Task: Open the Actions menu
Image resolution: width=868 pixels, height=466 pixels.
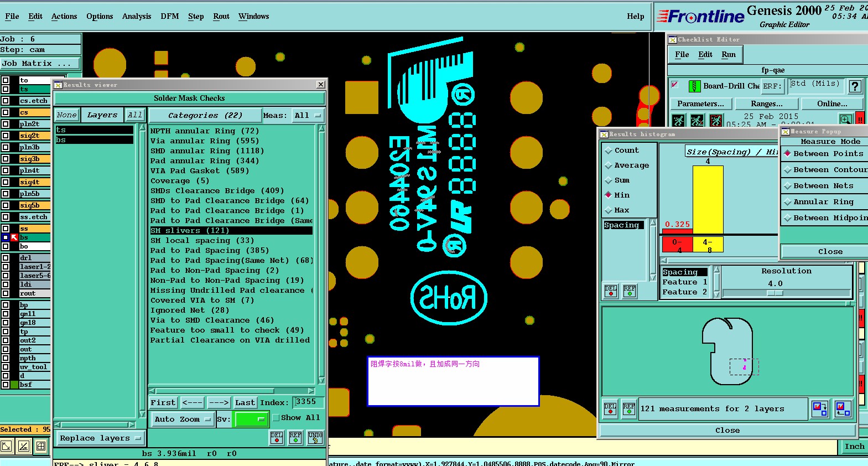Action: click(x=64, y=17)
